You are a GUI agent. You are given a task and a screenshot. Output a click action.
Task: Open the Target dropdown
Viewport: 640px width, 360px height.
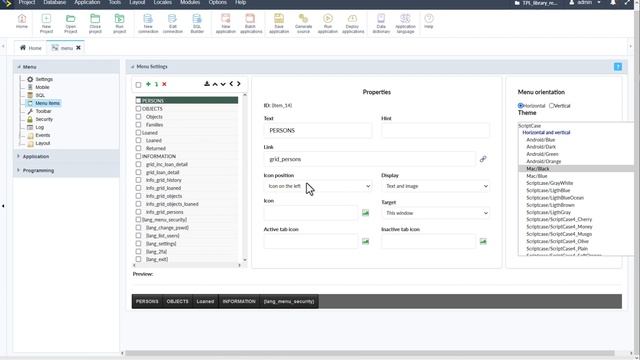pyautogui.click(x=436, y=213)
